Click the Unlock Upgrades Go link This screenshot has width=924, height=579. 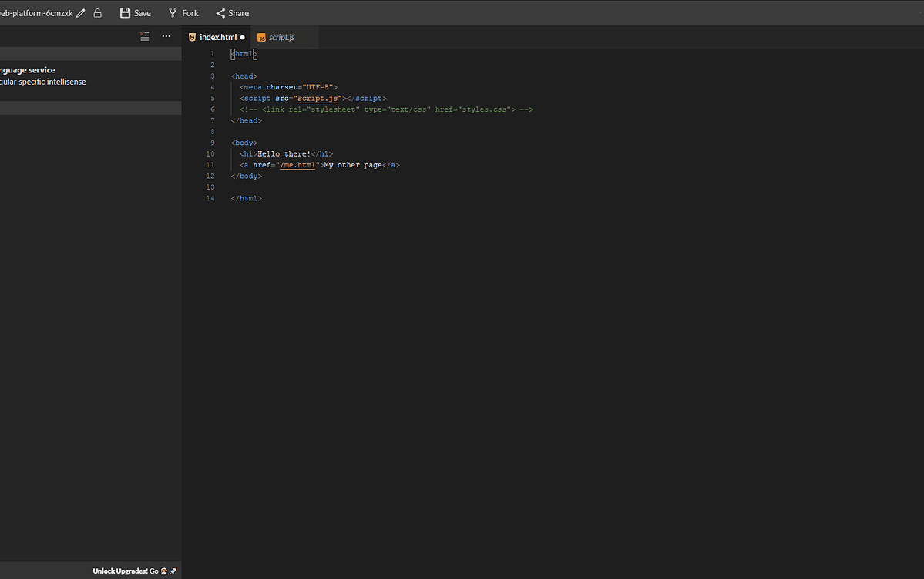[154, 571]
